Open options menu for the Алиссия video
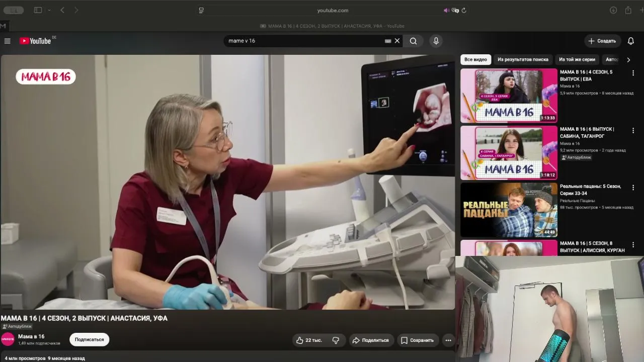 [x=633, y=244]
